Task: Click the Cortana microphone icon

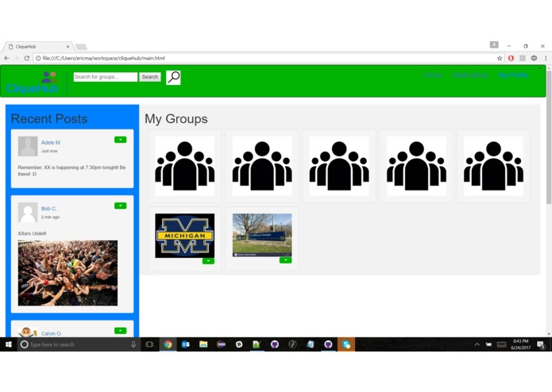Action: 133,344
